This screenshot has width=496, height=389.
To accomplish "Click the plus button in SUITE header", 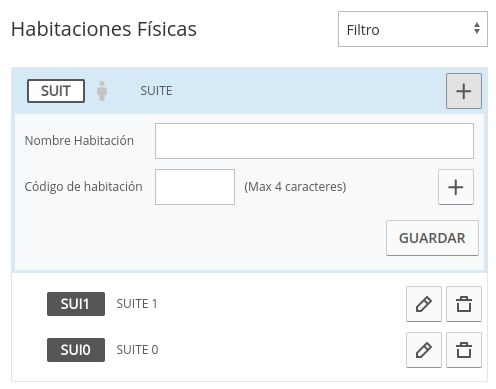I will click(464, 91).
